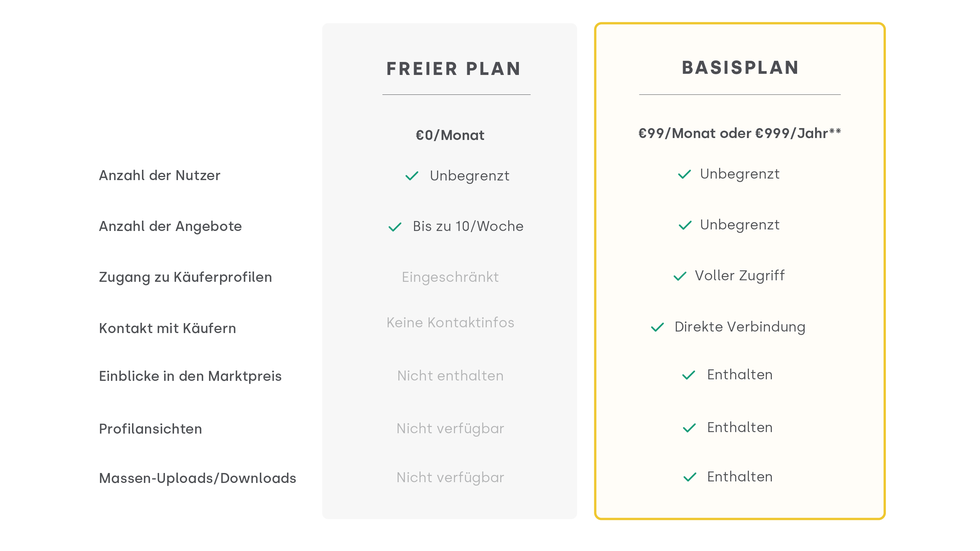Click Basisplan checkmark for Einblicke in den Marktpreis
Viewport: 980px width, 551px height.
pyautogui.click(x=689, y=375)
